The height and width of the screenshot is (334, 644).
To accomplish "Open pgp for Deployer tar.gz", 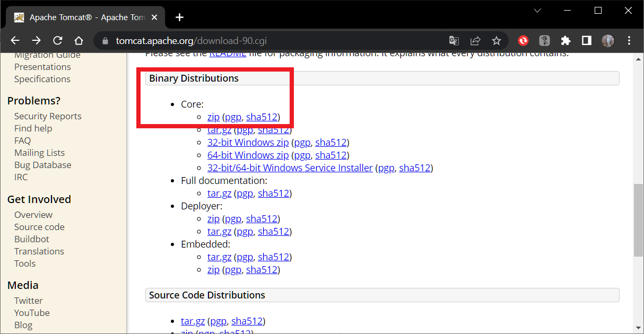I will [245, 232].
